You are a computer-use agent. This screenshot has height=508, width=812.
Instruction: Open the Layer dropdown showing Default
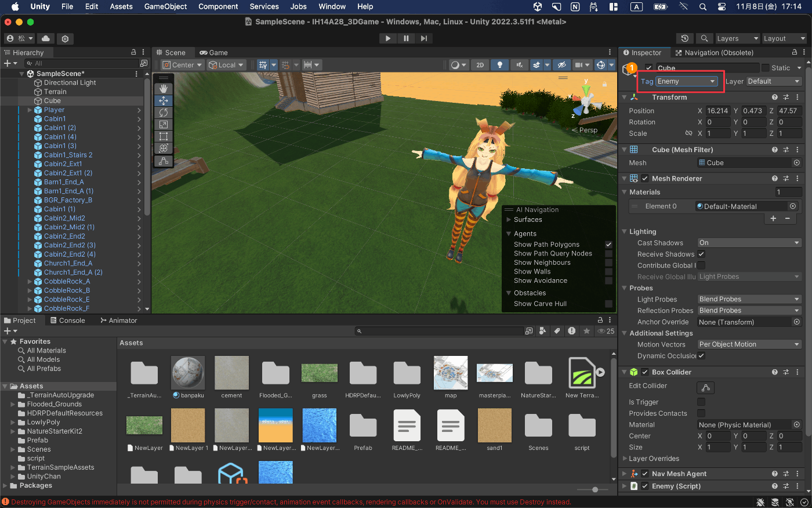click(774, 81)
